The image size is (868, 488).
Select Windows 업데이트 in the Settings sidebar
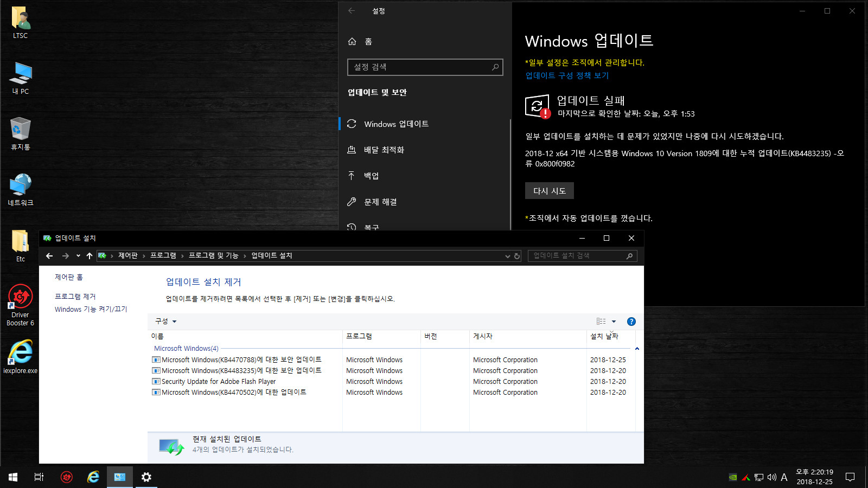[424, 124]
